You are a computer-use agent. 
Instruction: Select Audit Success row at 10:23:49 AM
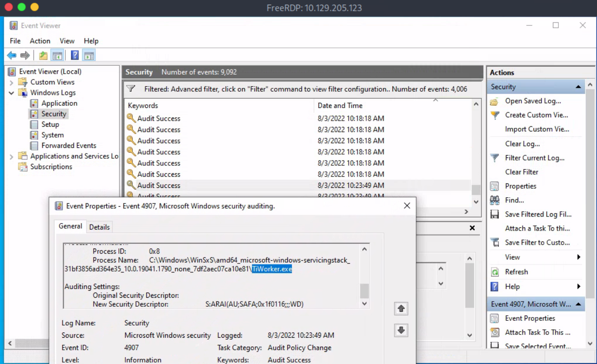(298, 186)
